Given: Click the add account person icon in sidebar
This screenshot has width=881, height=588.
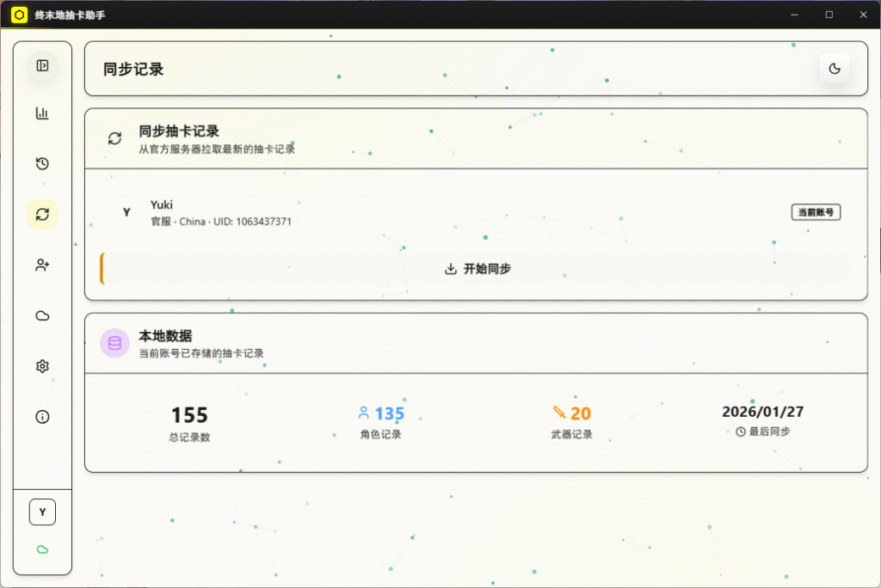Looking at the screenshot, I should click(41, 265).
